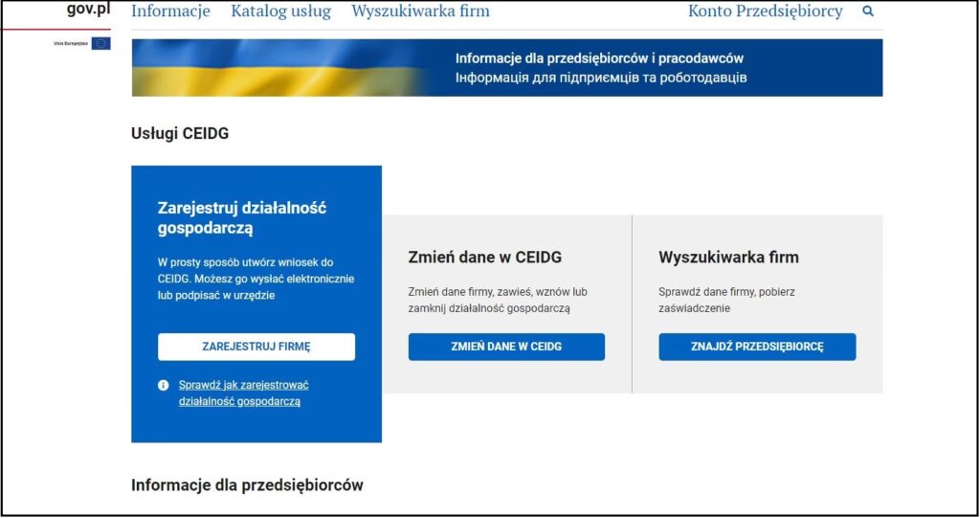The height and width of the screenshot is (518, 980).
Task: Click the search magnifier icon
Action: point(868,11)
